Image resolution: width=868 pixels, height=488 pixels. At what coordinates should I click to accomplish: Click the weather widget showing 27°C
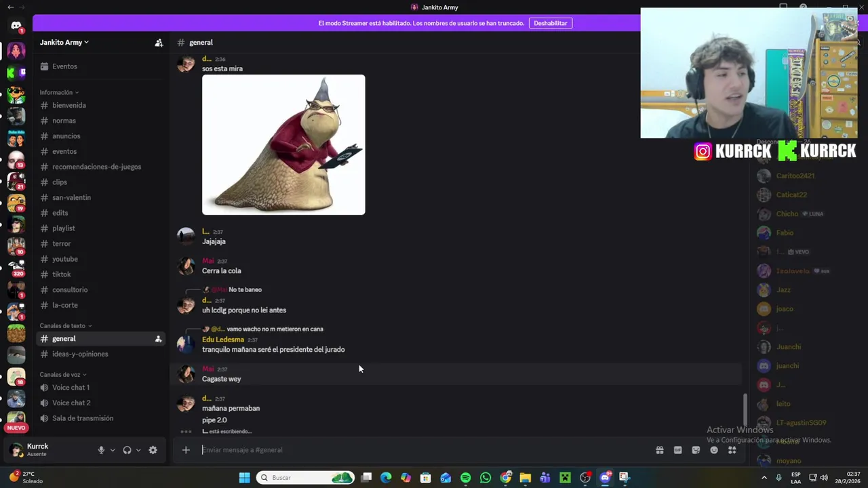tap(26, 477)
